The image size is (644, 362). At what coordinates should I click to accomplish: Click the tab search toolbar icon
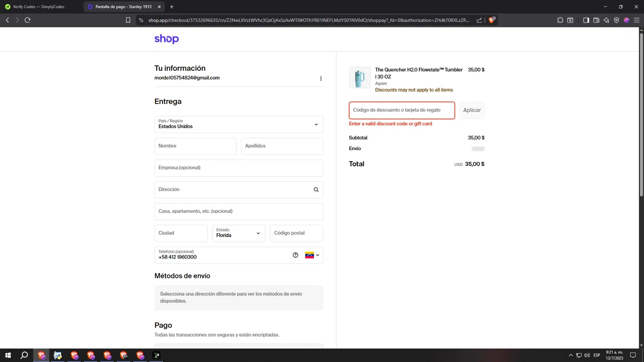[570, 20]
